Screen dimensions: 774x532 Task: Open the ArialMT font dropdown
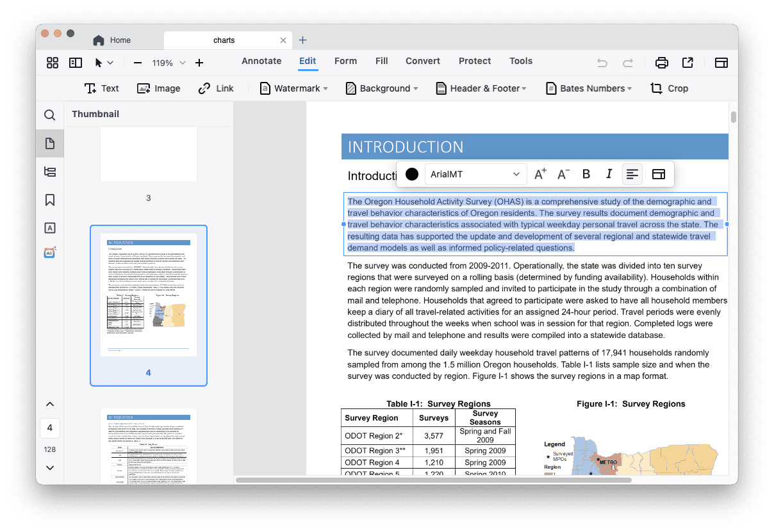pos(475,173)
